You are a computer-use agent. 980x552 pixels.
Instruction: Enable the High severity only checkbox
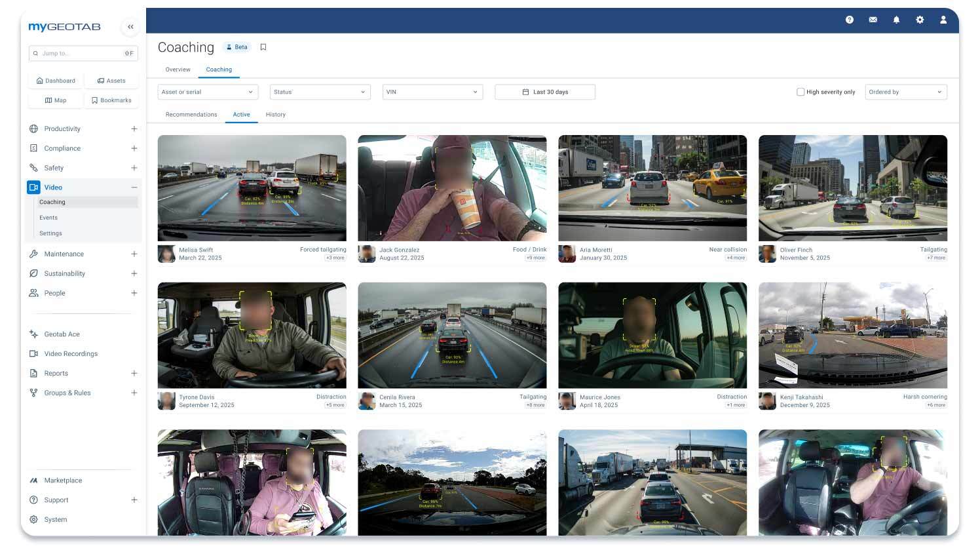pos(801,92)
